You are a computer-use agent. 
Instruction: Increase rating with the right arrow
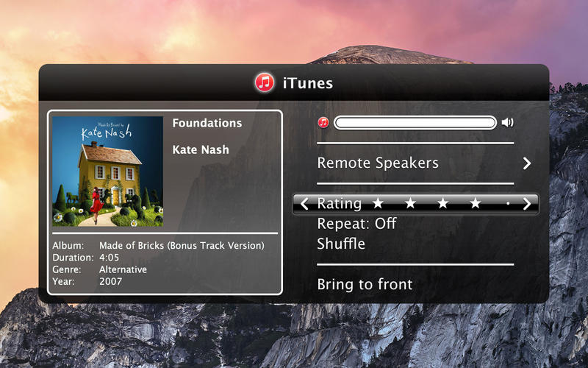(x=527, y=204)
